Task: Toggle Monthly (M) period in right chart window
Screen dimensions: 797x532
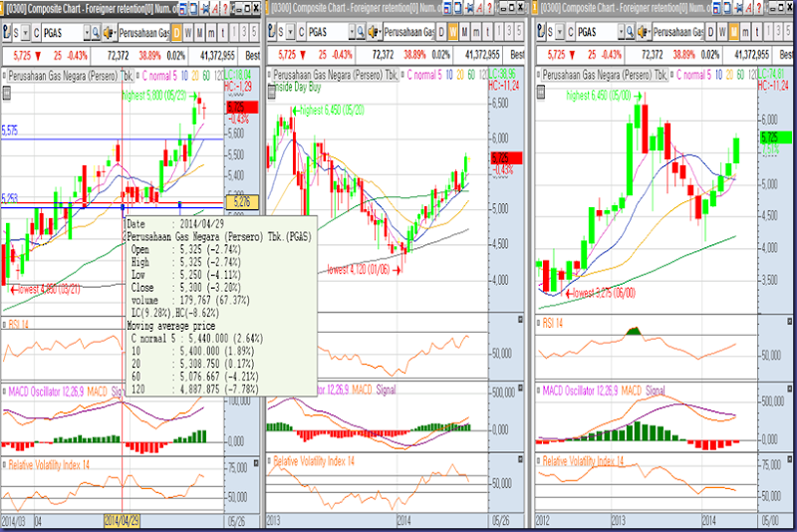Action: 734,33
